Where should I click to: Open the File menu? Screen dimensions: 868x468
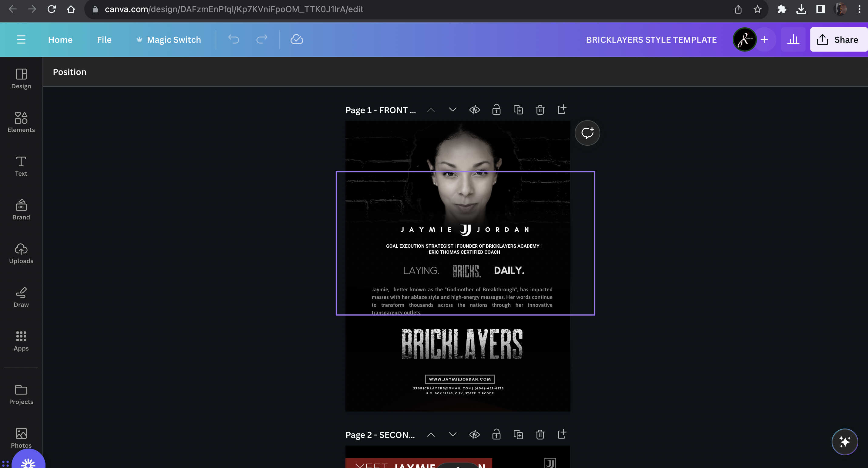(104, 39)
